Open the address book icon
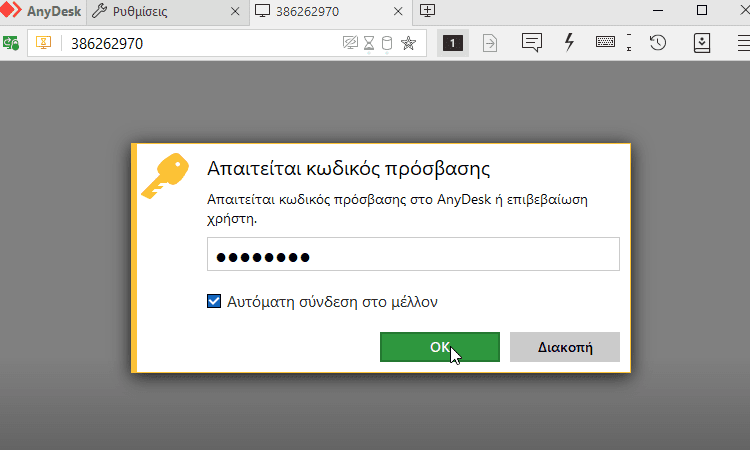 (x=702, y=43)
